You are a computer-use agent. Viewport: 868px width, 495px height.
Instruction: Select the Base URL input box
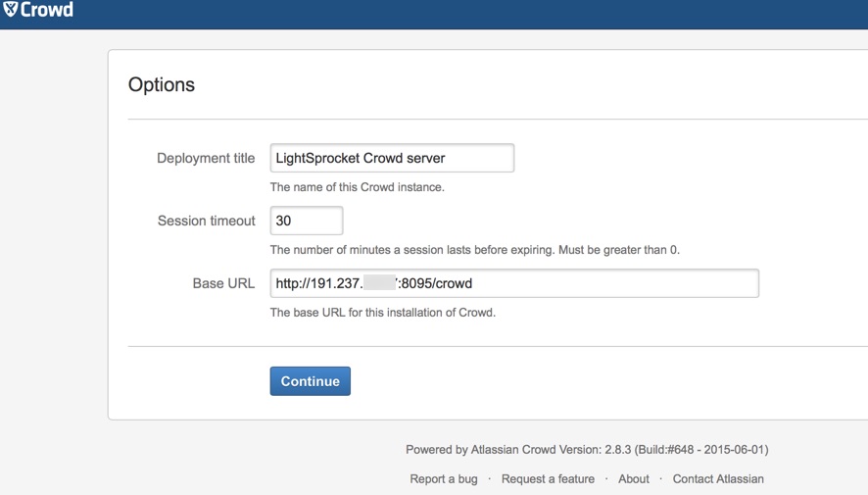click(x=514, y=283)
